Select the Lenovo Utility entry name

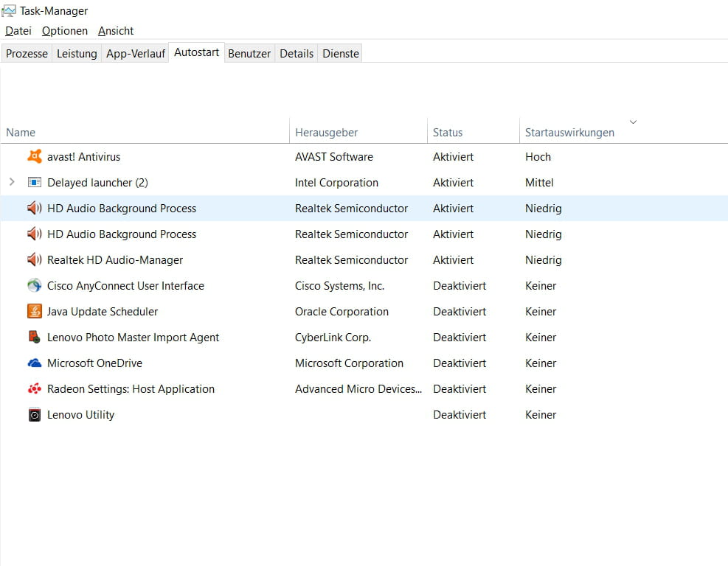(x=81, y=415)
